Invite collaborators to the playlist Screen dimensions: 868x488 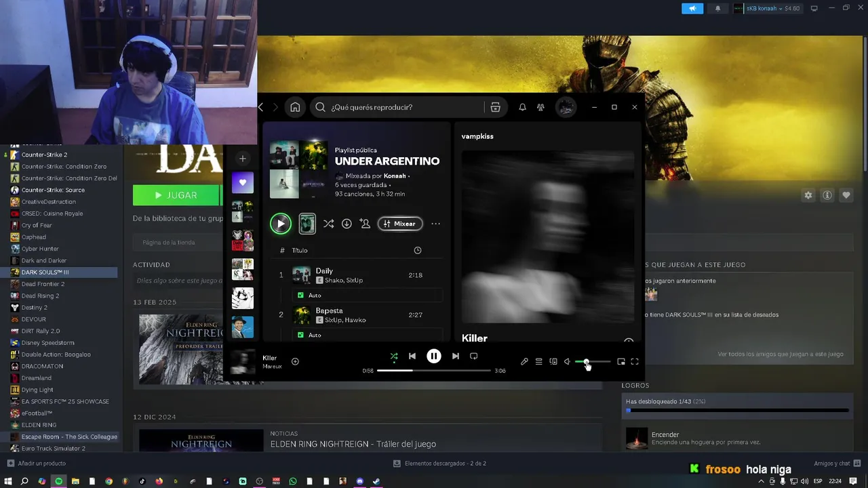(365, 224)
